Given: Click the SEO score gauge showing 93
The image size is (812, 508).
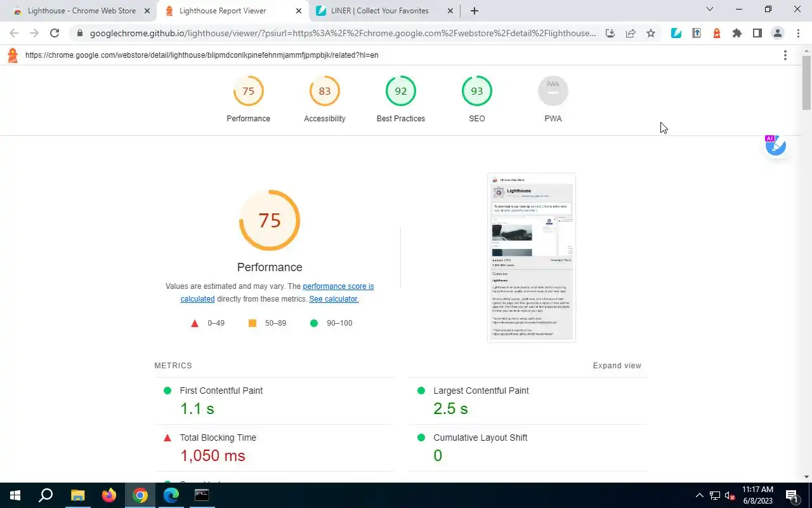Looking at the screenshot, I should point(476,91).
